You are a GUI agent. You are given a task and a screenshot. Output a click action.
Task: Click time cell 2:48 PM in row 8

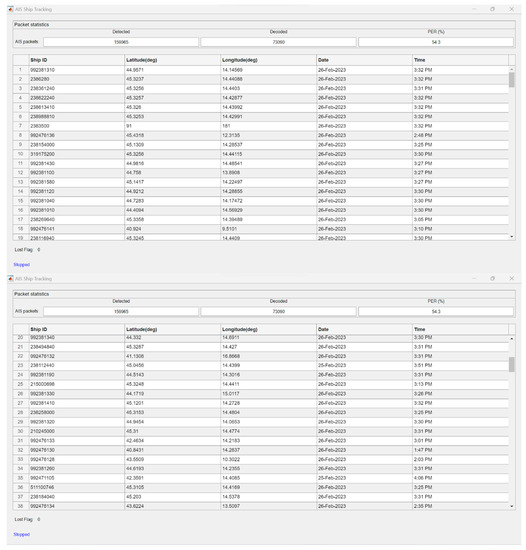pyautogui.click(x=460, y=135)
